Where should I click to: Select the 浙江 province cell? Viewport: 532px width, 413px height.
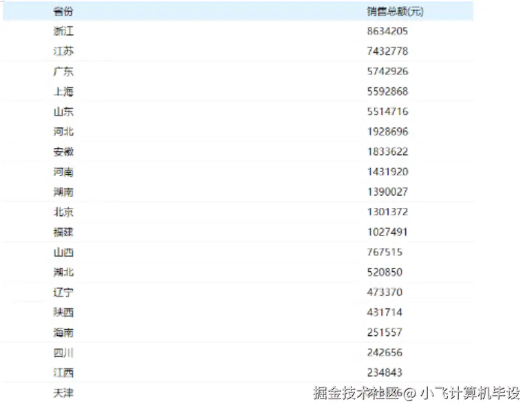tap(63, 31)
